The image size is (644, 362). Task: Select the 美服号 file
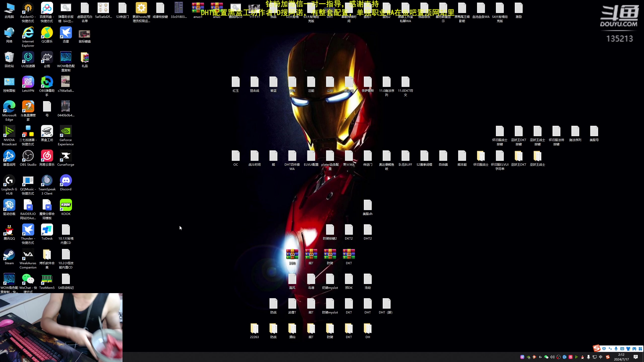click(594, 134)
